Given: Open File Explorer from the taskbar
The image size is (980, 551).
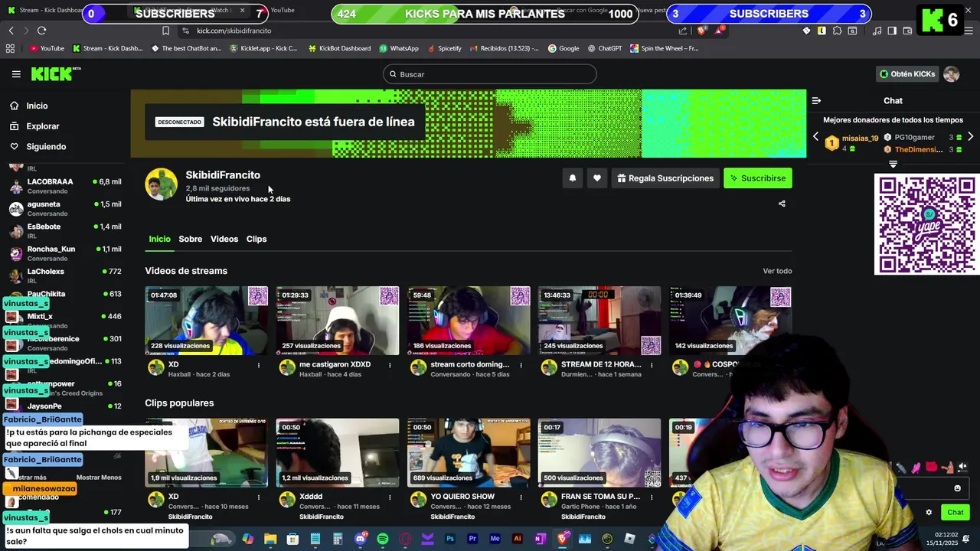Looking at the screenshot, I should [x=270, y=539].
